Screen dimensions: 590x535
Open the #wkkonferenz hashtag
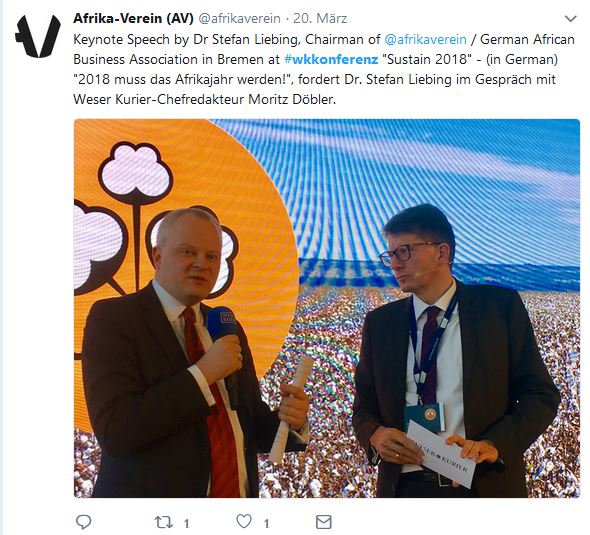point(331,59)
